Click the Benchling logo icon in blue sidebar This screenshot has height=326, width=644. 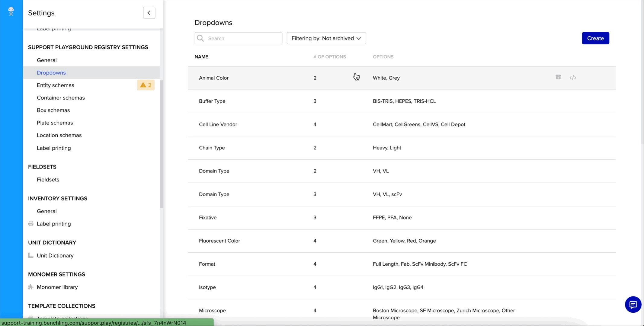point(11,11)
